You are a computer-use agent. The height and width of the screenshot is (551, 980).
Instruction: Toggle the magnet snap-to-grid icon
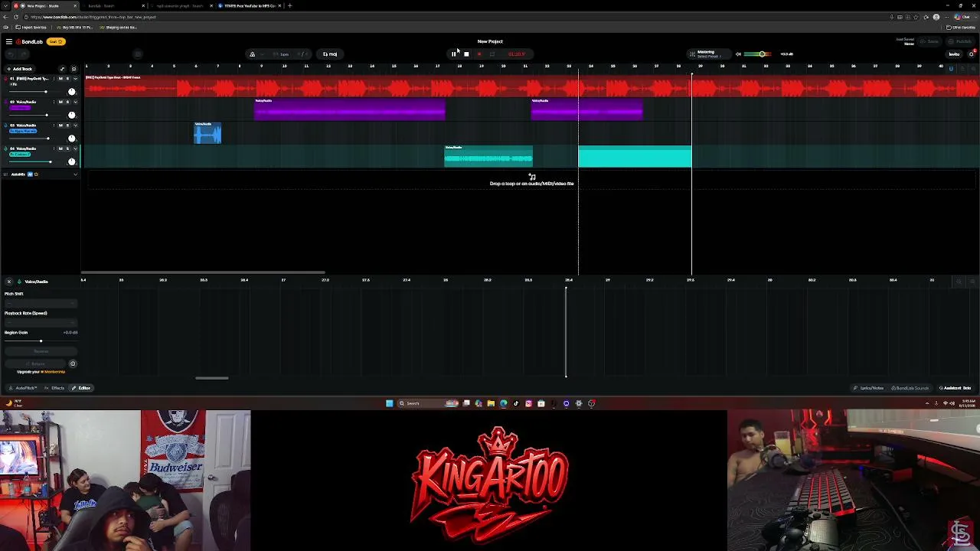(951, 69)
